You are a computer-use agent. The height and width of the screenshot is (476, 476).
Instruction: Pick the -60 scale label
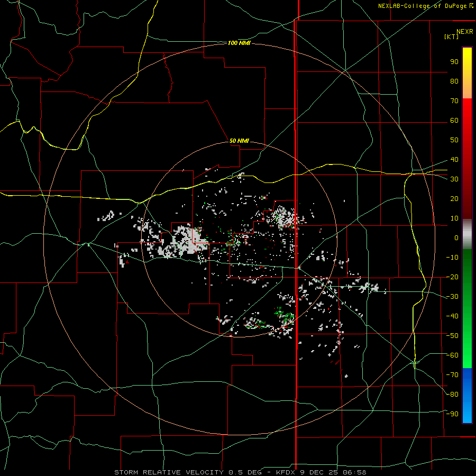452,355
